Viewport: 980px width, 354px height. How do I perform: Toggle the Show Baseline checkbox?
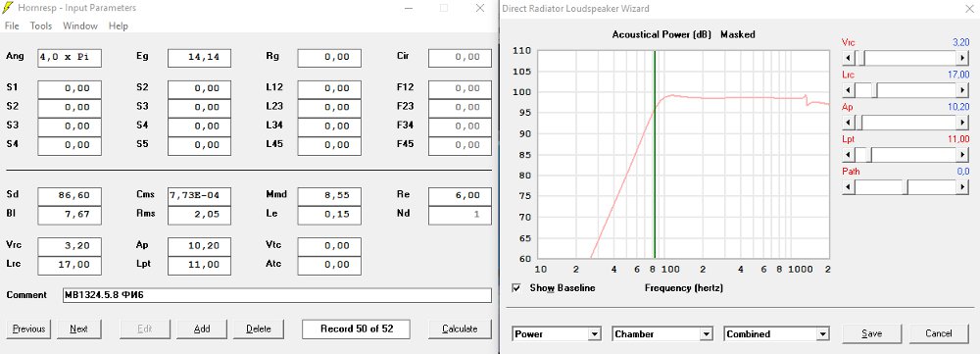click(516, 288)
